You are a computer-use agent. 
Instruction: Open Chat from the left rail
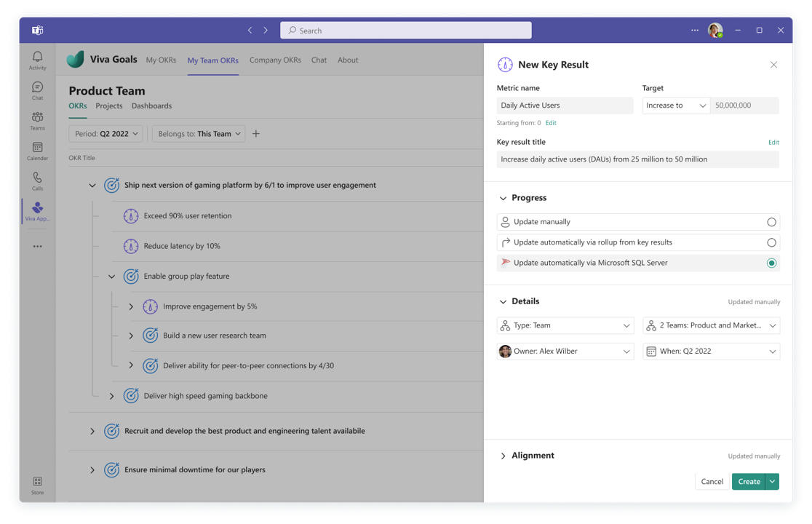[x=37, y=90]
